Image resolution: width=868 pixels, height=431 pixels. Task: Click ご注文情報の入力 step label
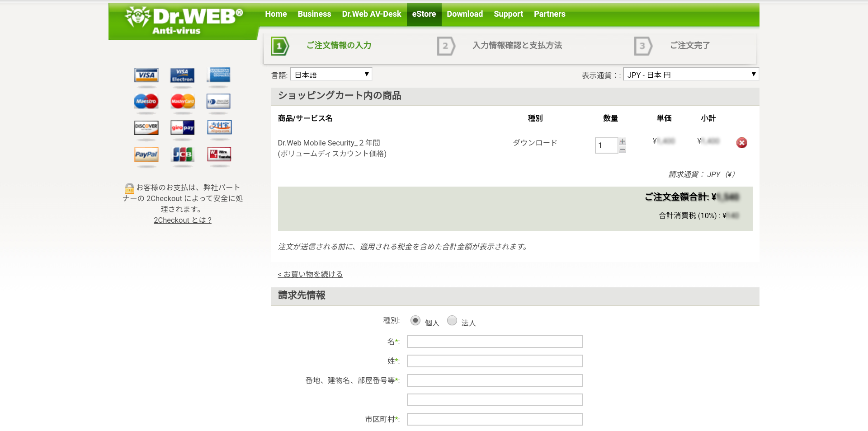[339, 45]
